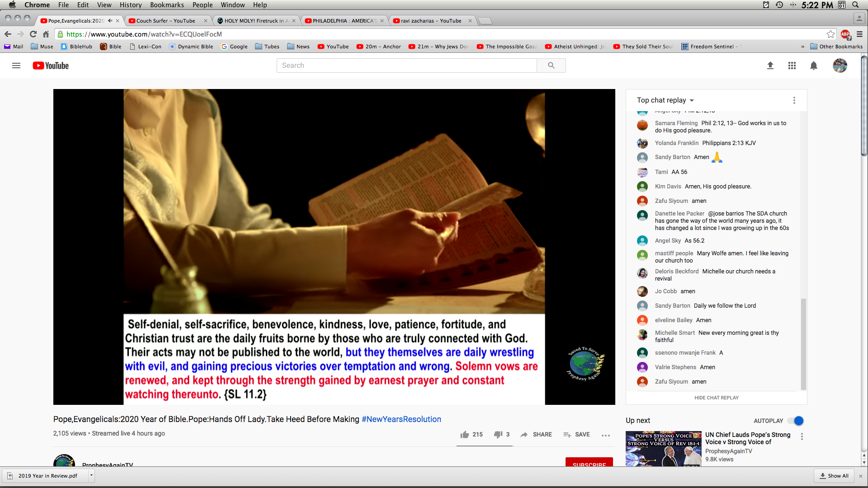868x488 pixels.
Task: Switch to the Couch Surfer YouTube tab
Action: click(166, 21)
